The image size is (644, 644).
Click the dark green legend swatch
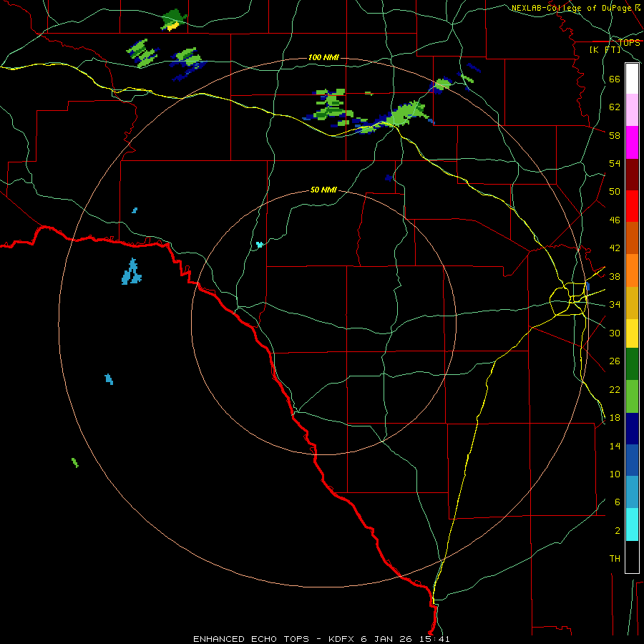[632, 364]
